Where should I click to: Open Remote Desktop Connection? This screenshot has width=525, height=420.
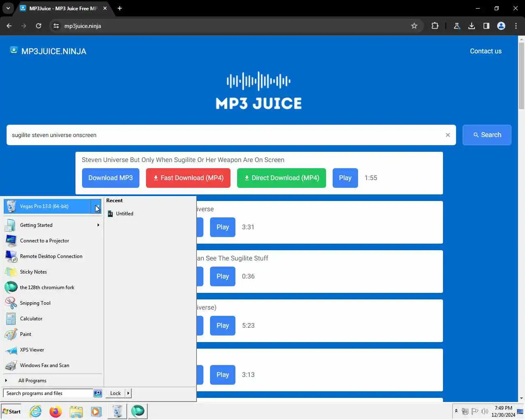52,256
